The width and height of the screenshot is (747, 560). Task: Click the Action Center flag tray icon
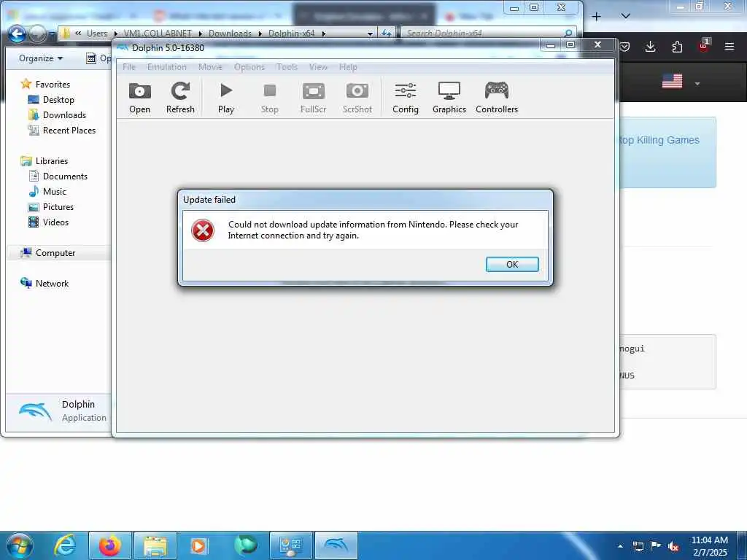coord(656,545)
